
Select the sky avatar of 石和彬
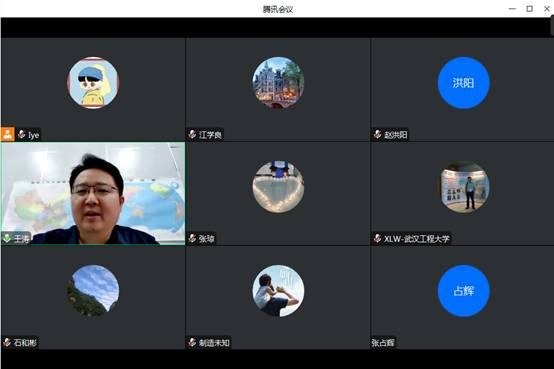(93, 291)
